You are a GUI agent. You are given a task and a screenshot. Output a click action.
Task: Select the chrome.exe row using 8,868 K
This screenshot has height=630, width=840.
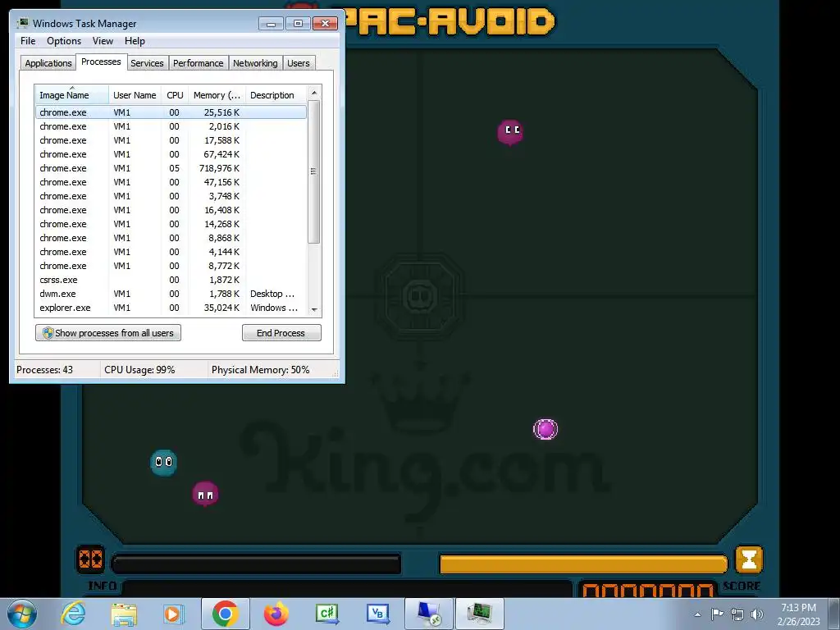pos(171,238)
